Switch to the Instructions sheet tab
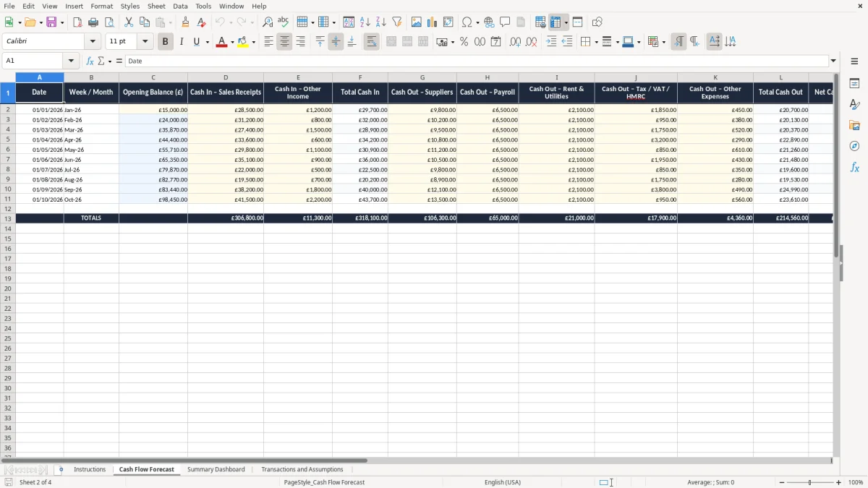 90,469
